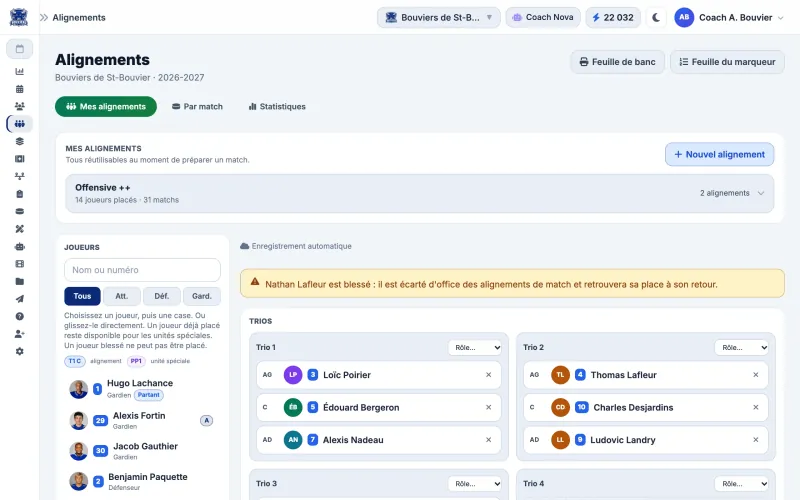This screenshot has height=500, width=800.
Task: Open the paper plane sidebar icon
Action: (19, 299)
